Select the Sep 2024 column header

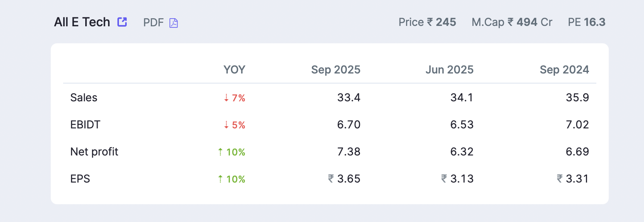(x=564, y=70)
